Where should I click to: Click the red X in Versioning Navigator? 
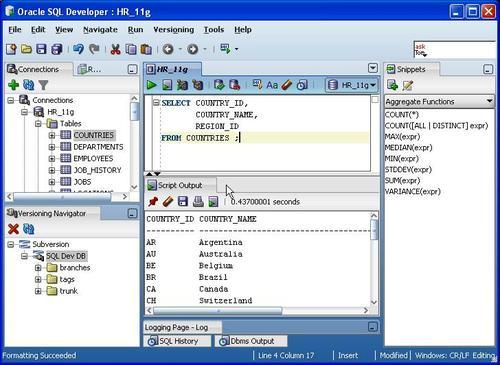[13, 229]
